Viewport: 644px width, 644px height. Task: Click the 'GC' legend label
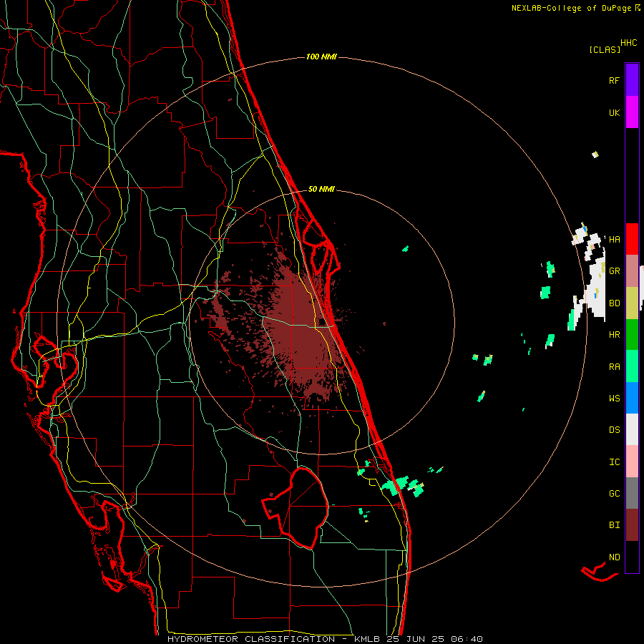pyautogui.click(x=614, y=494)
